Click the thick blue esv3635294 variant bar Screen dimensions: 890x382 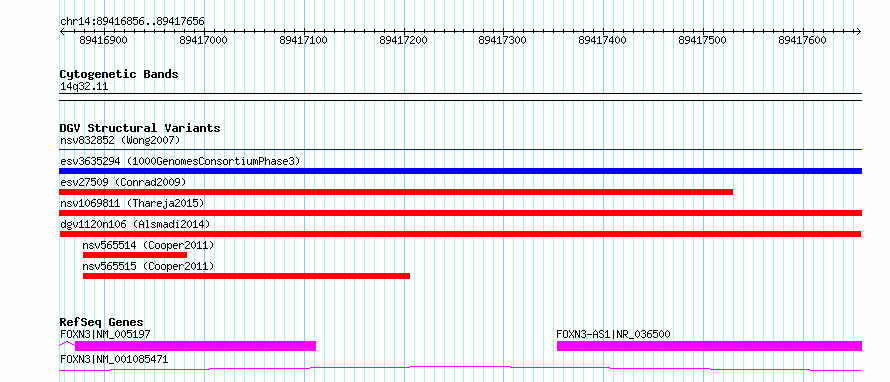[461, 171]
